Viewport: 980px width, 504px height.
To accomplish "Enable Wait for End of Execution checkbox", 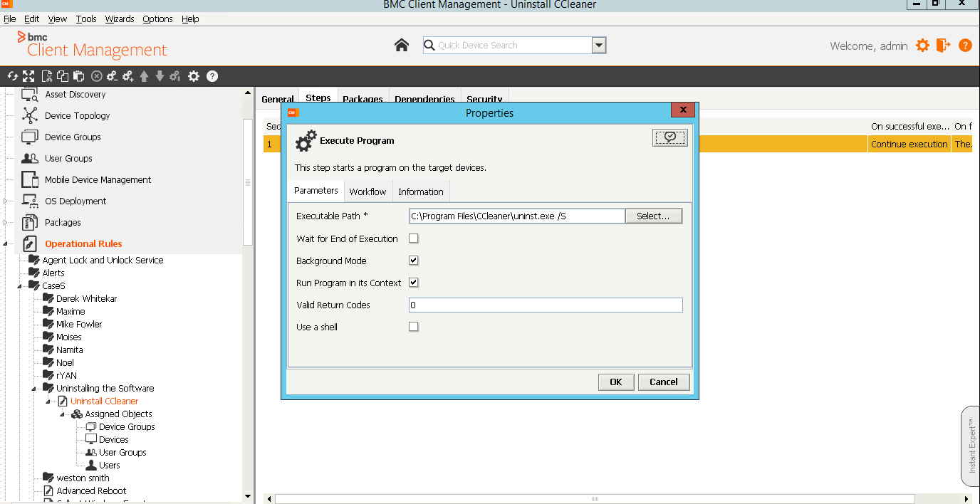I will 414,238.
